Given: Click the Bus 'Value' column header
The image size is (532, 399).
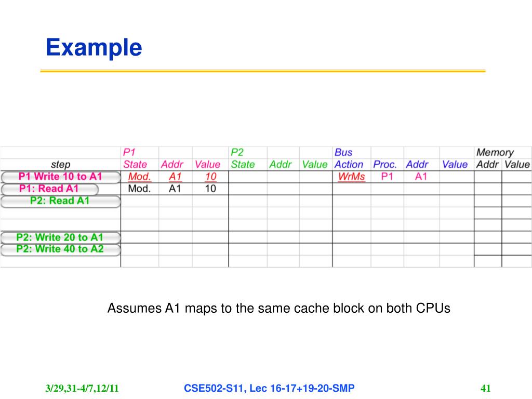Looking at the screenshot, I should pyautogui.click(x=455, y=165).
